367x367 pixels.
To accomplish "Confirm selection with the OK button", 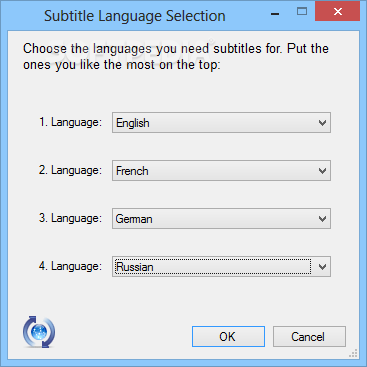I will click(228, 337).
